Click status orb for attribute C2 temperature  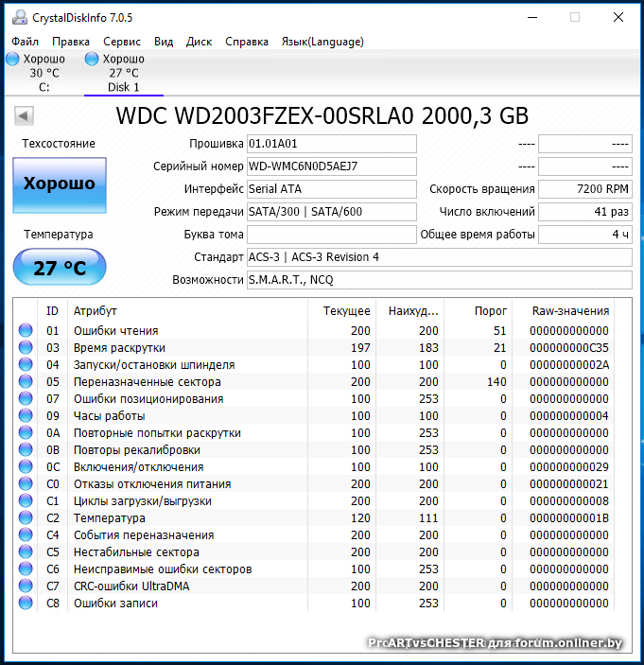(x=26, y=518)
